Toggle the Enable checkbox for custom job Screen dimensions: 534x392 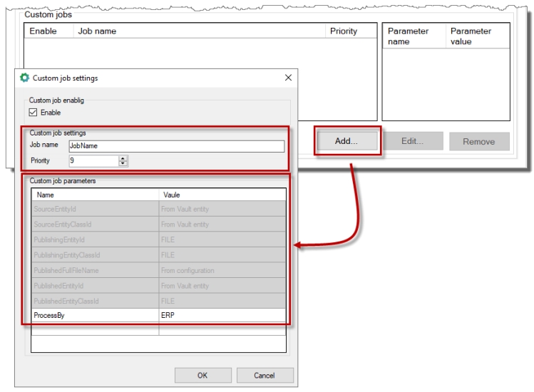point(34,113)
